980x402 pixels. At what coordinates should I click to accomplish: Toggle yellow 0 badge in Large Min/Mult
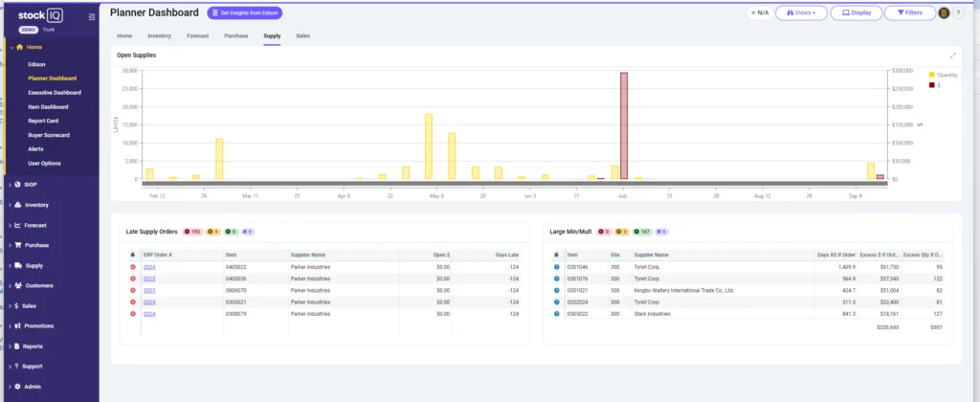point(622,232)
